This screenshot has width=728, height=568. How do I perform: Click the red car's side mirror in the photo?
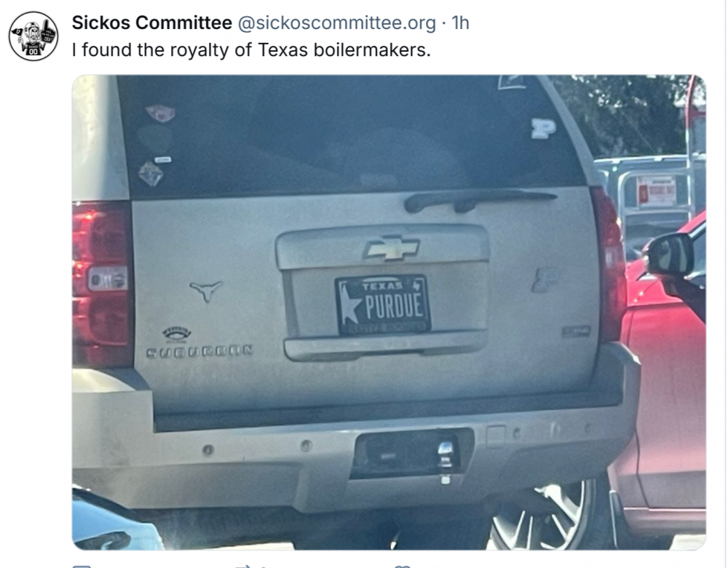coord(669,255)
